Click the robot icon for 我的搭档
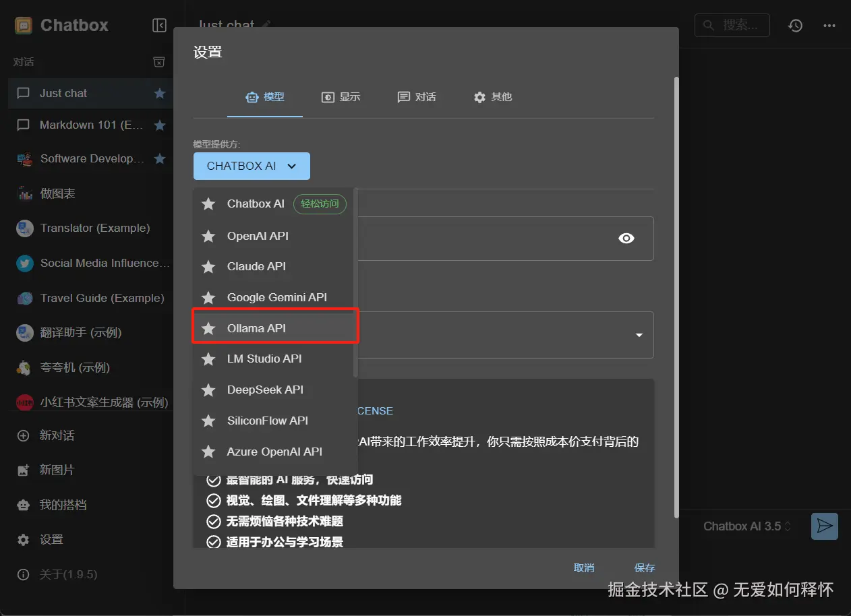The width and height of the screenshot is (851, 616). (24, 505)
